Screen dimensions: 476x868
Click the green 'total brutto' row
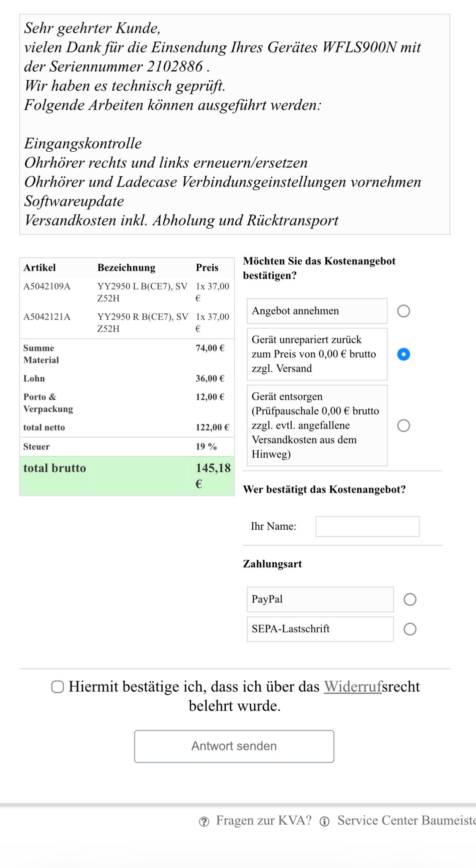tap(127, 476)
